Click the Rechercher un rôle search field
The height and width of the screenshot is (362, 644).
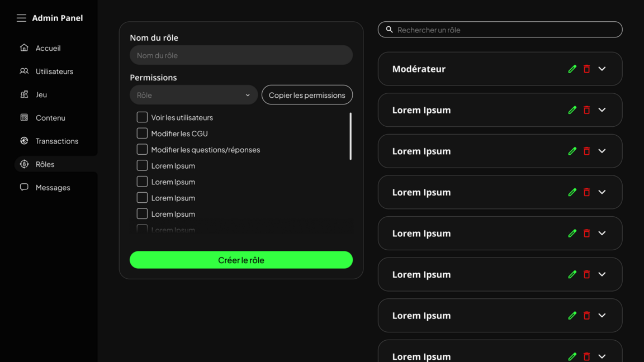pyautogui.click(x=500, y=30)
